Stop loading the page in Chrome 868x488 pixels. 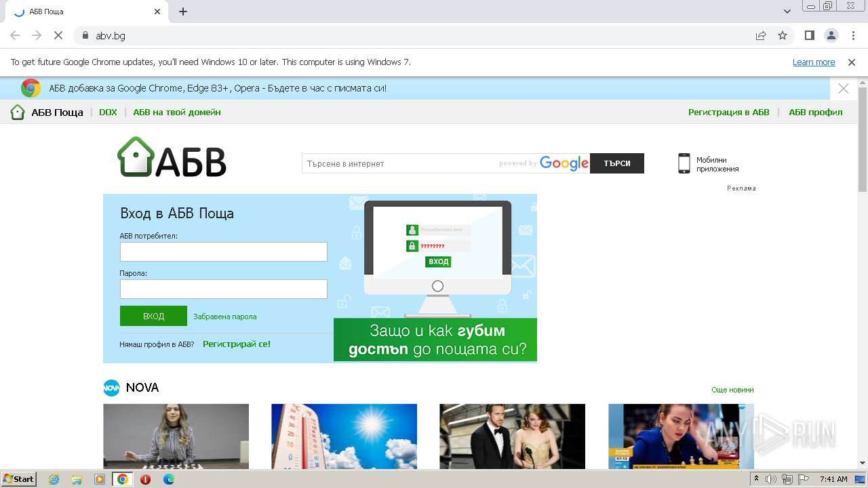[58, 35]
